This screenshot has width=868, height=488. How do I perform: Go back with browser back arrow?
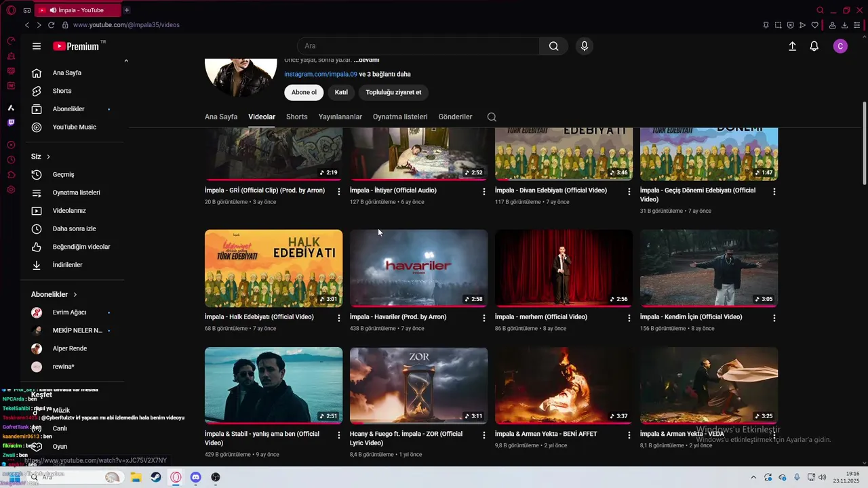(x=27, y=25)
